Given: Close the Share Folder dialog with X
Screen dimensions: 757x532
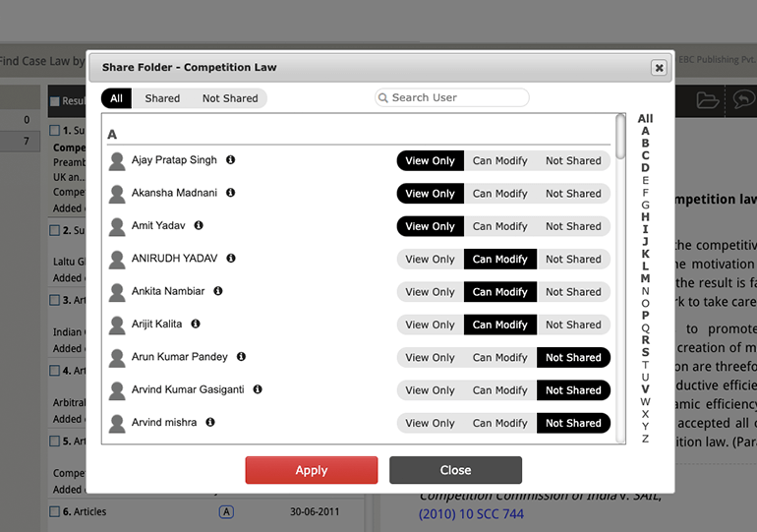Looking at the screenshot, I should tap(659, 68).
